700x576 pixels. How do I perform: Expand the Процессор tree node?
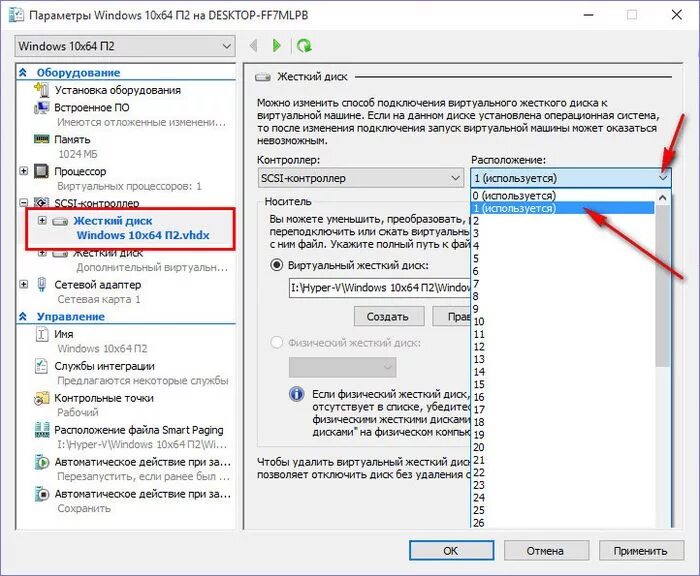24,171
